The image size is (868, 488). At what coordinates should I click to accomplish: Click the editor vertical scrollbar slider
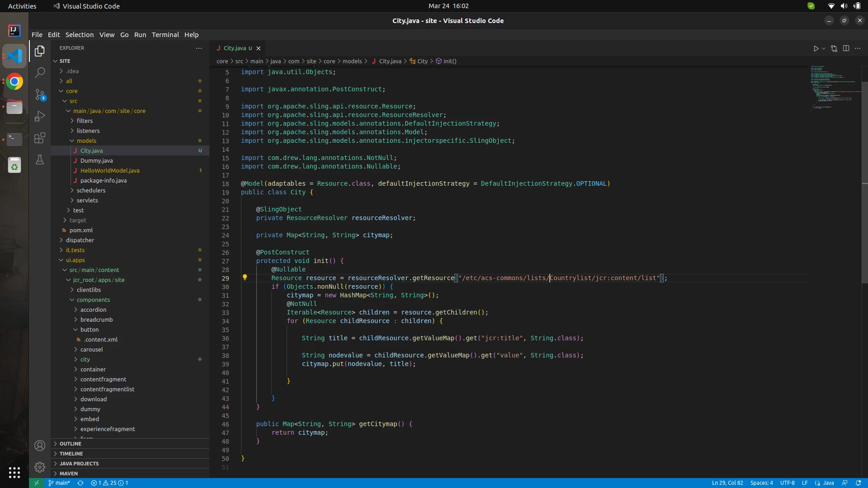[x=864, y=181]
